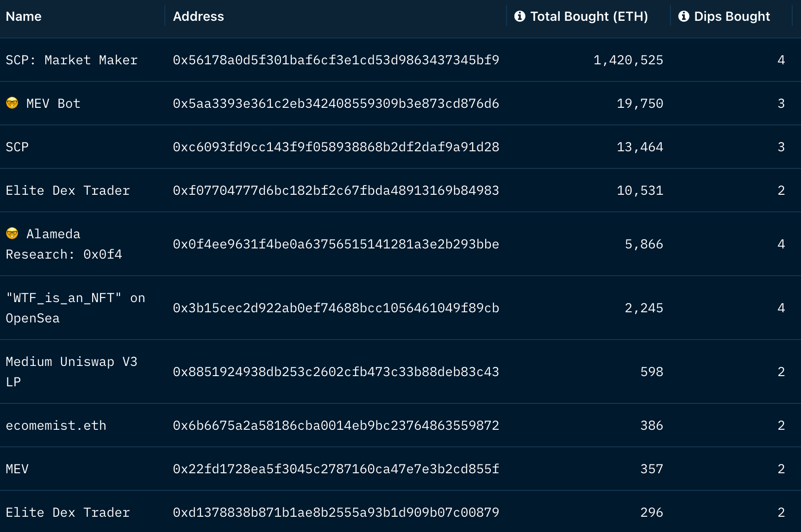The width and height of the screenshot is (801, 532).
Task: Open the address starting with 0x56178a0d
Action: (336, 60)
